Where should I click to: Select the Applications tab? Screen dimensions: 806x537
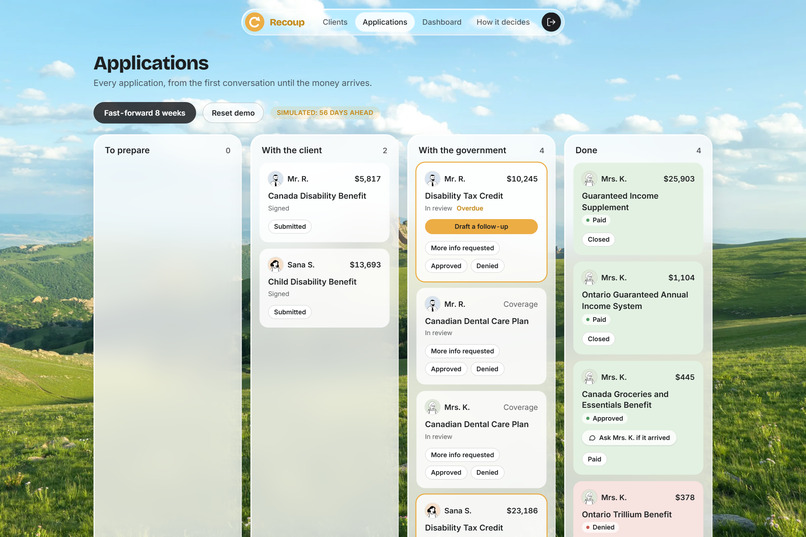pyautogui.click(x=384, y=22)
